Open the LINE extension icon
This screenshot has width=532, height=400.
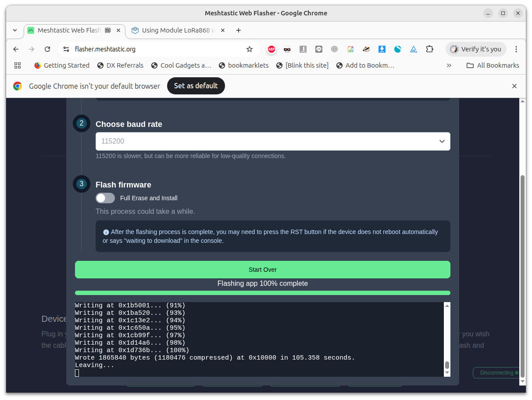point(319,49)
